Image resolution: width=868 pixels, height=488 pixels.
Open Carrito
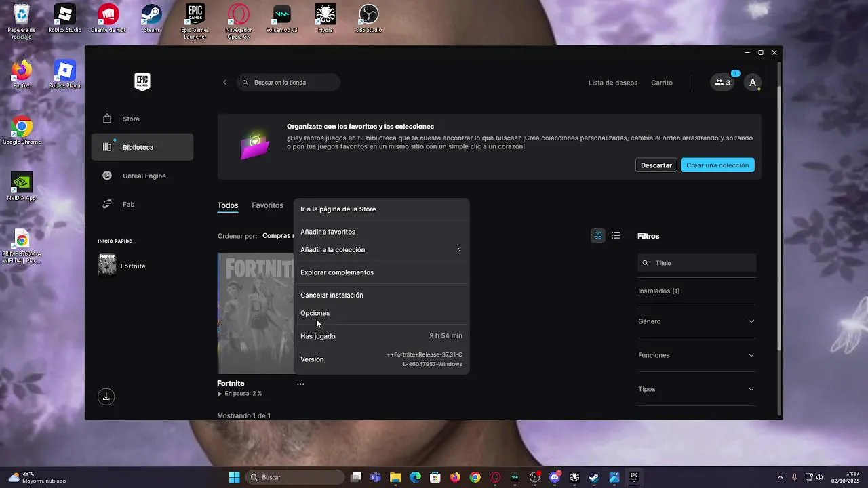point(662,83)
